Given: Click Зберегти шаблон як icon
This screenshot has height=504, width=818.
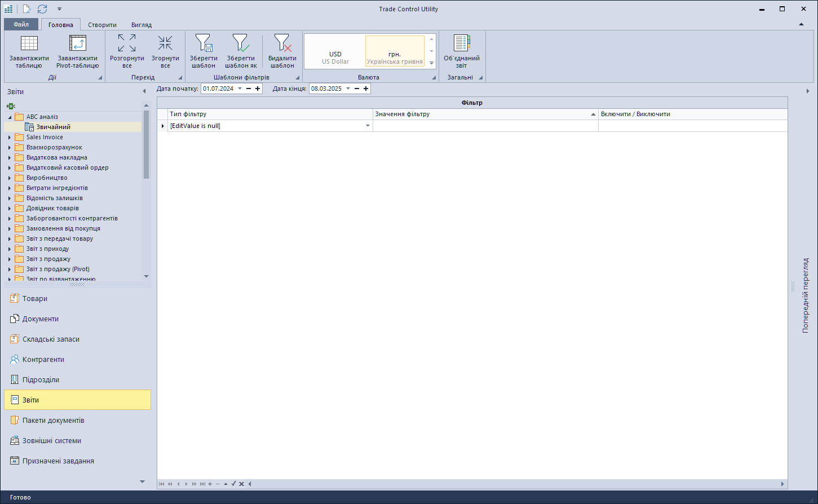Looking at the screenshot, I should 241,43.
